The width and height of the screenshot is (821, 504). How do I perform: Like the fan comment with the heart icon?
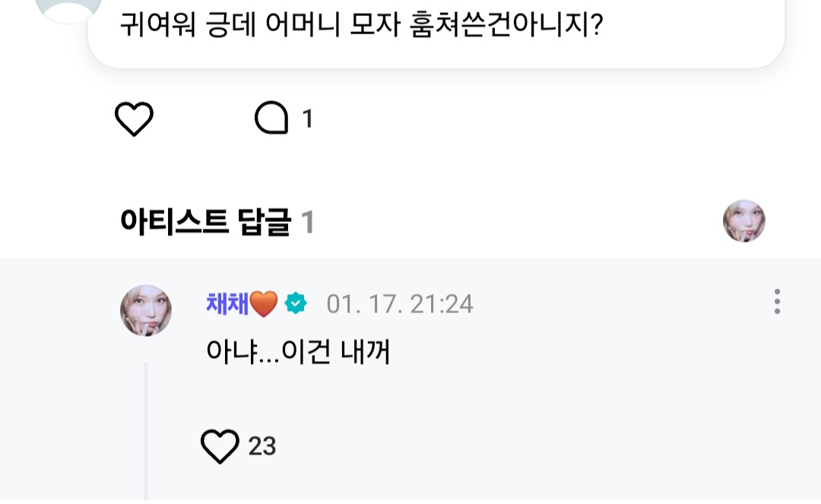[x=134, y=119]
